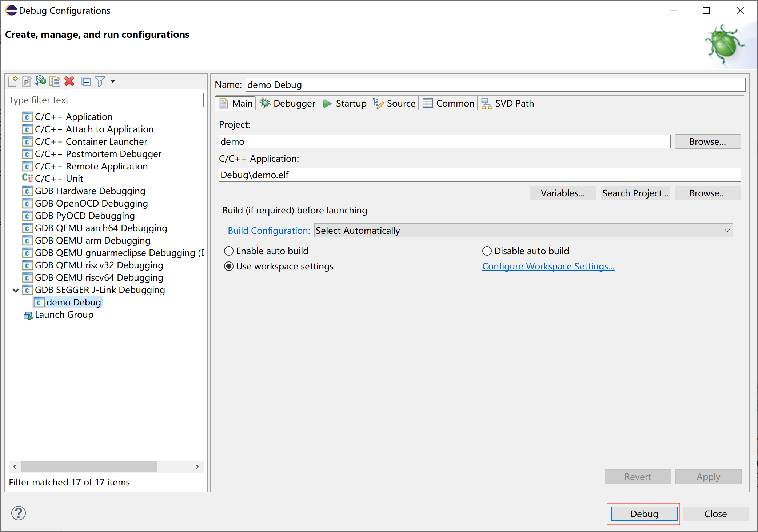Open filter dropdown arrow in toolbar
This screenshot has width=758, height=532.
click(x=113, y=81)
